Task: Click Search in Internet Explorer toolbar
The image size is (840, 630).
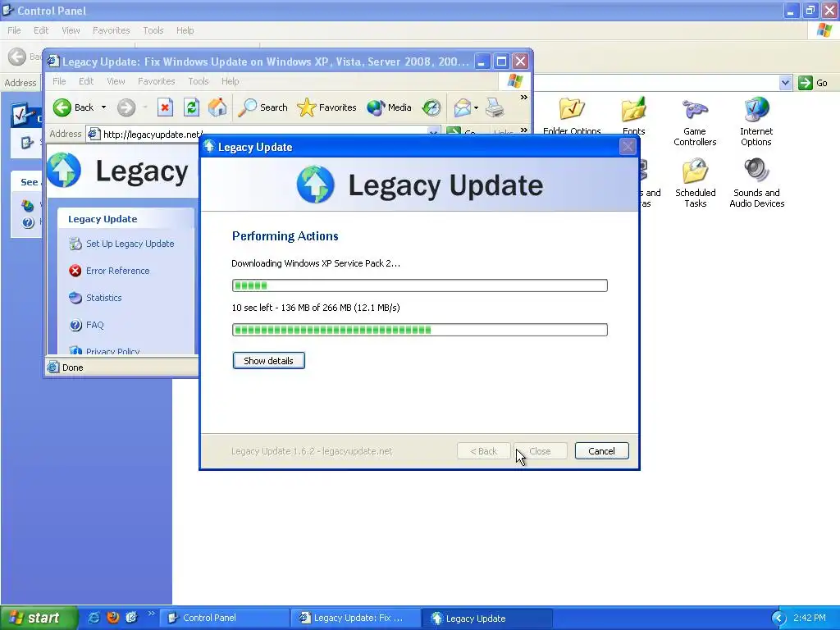Action: click(x=263, y=107)
